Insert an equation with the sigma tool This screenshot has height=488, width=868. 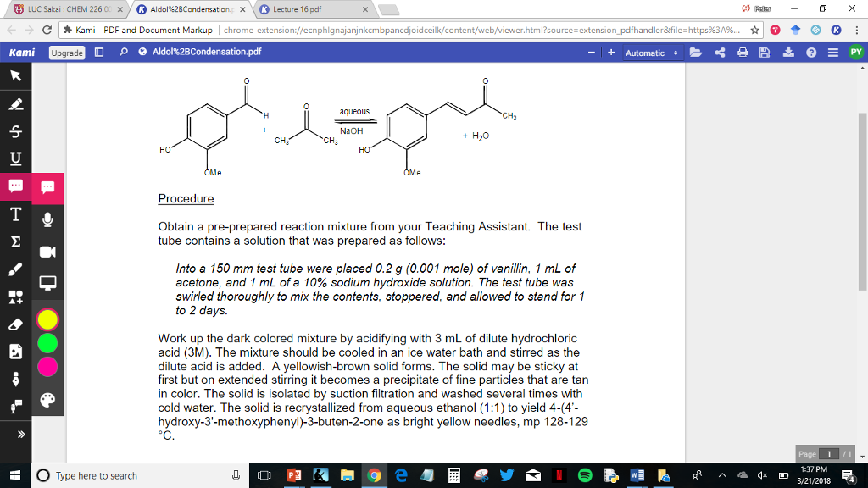pyautogui.click(x=14, y=241)
